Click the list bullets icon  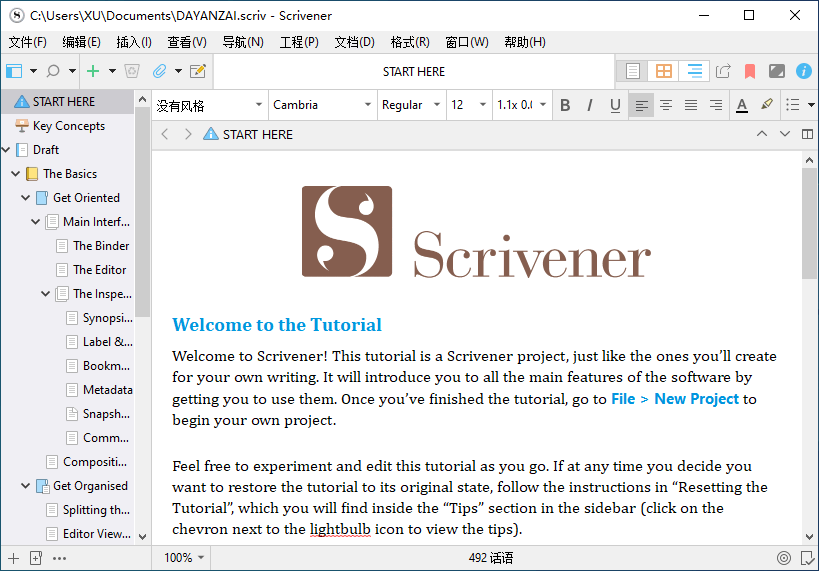coord(793,105)
